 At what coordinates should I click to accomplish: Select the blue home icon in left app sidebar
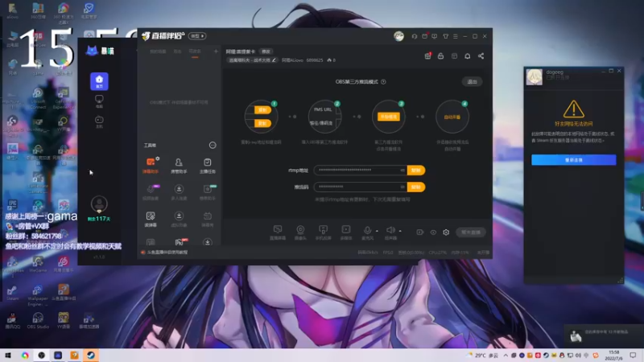(x=99, y=81)
